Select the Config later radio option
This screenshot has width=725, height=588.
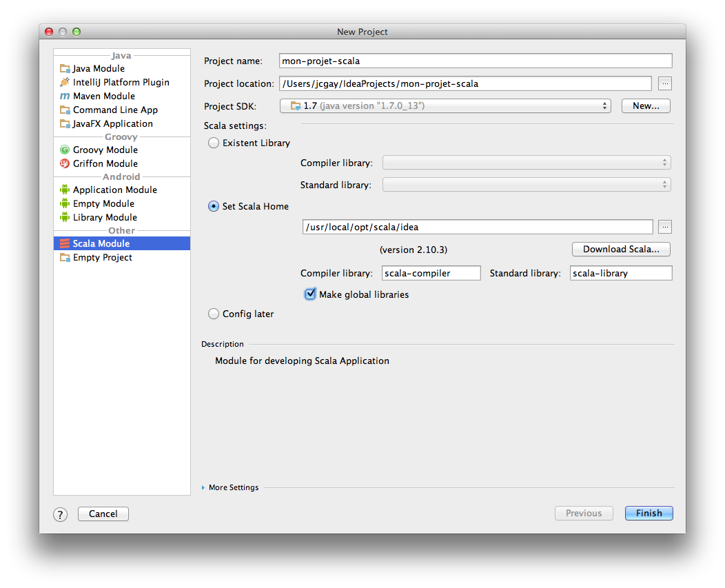213,314
